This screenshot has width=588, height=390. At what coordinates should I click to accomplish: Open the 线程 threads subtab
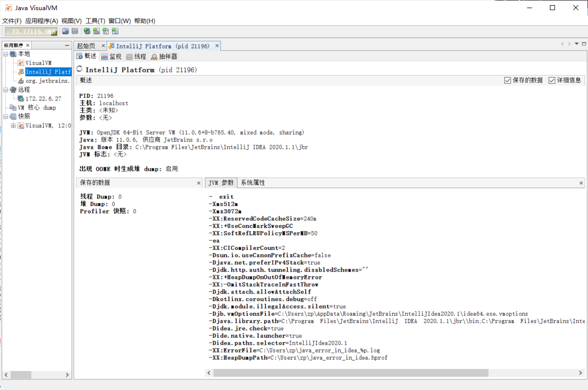[136, 56]
